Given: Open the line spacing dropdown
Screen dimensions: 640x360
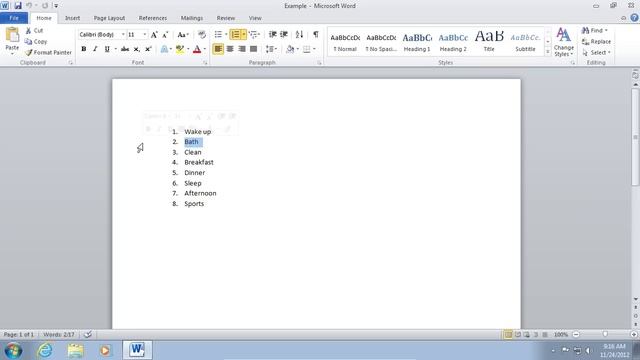Looking at the screenshot, I should point(271,49).
